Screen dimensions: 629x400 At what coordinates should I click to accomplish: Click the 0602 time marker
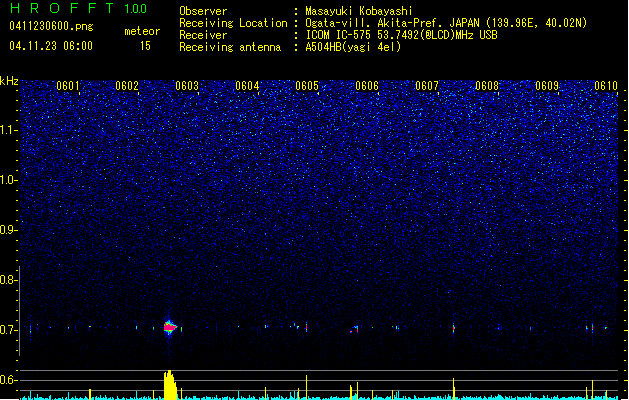(127, 86)
